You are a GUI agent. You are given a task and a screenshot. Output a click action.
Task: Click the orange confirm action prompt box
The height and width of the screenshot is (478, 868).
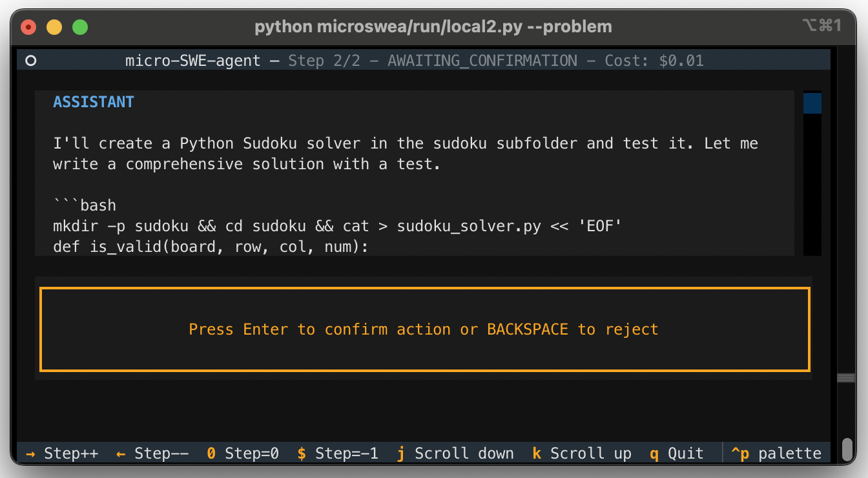[x=424, y=329]
